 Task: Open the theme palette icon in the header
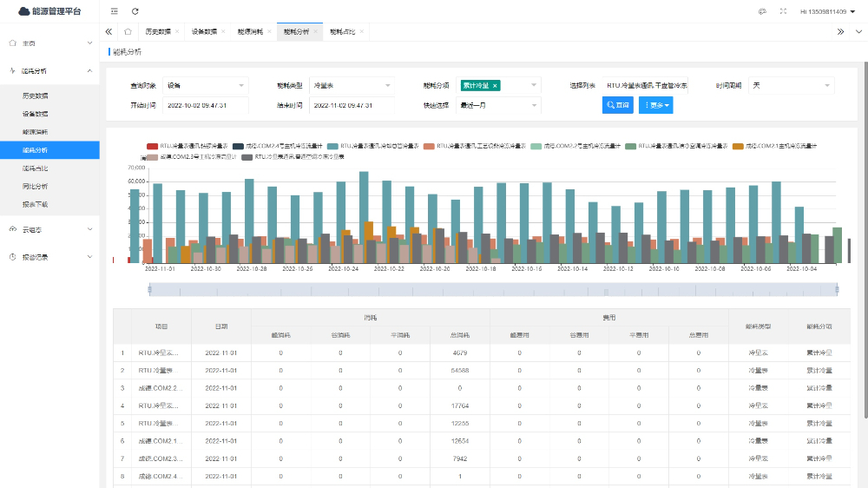(762, 11)
